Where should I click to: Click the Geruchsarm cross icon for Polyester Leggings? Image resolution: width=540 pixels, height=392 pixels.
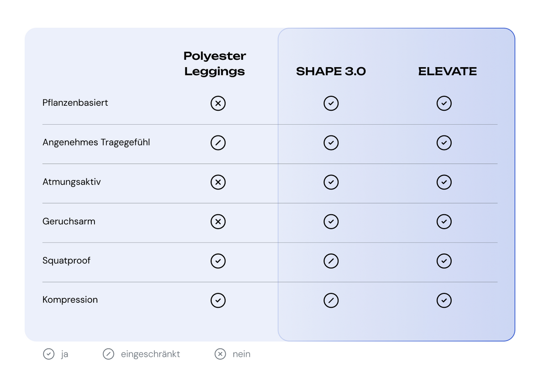[x=218, y=221]
